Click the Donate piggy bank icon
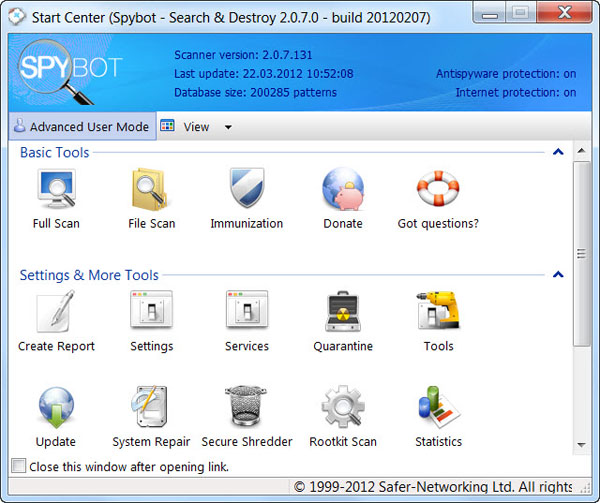Screen dimensions: 600x503 coord(343,190)
